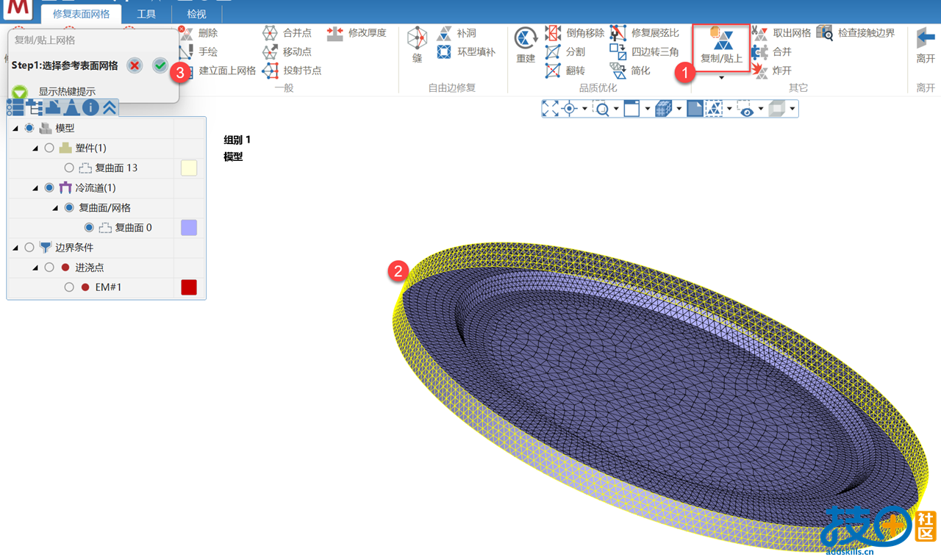Click red color swatch for EM#1
The width and height of the screenshot is (941, 560).
point(189,287)
